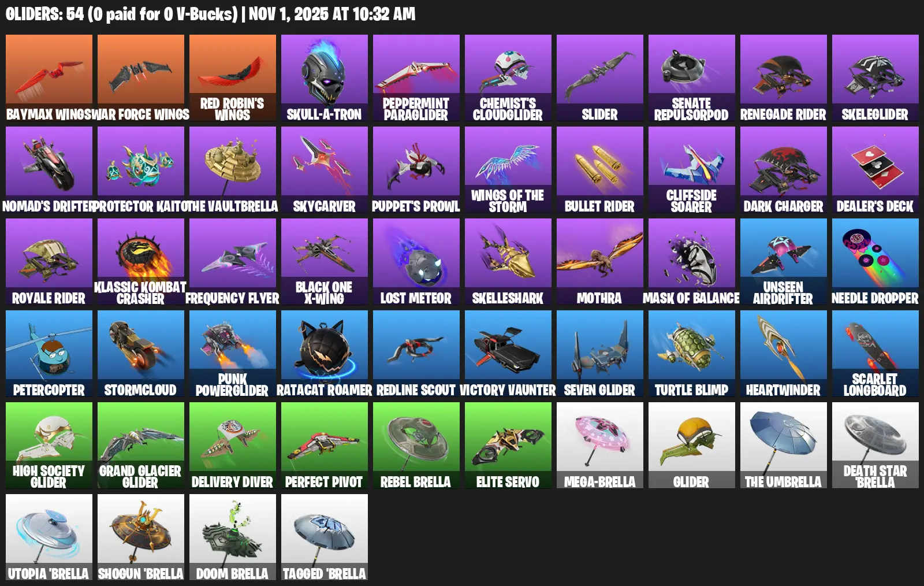Choose the Ratacat Roamer glider
Screen dimensions: 924x586
click(x=325, y=354)
